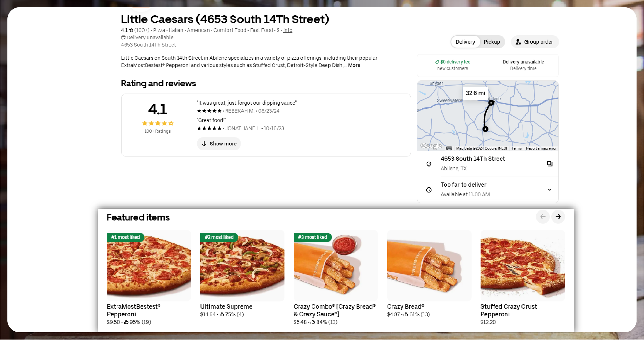Switch to Delivery mode
The image size is (644, 340).
465,42
